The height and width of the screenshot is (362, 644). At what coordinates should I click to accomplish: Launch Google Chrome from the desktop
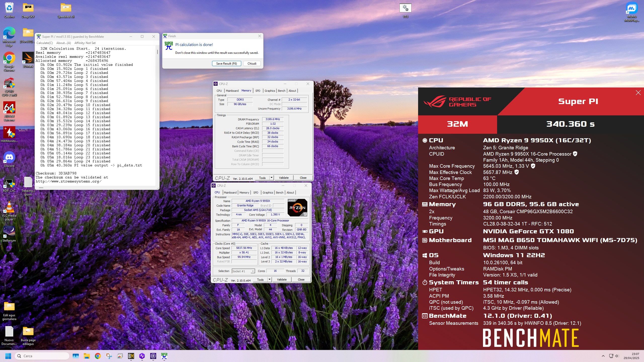(x=9, y=61)
